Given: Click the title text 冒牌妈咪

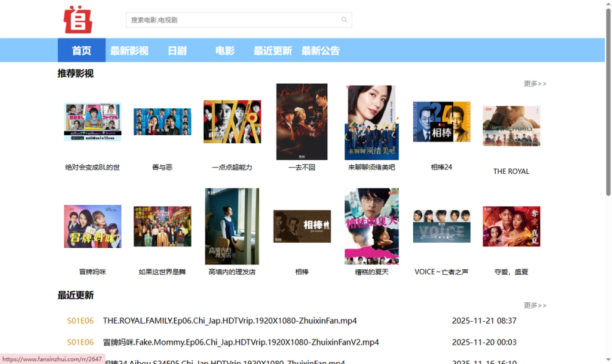Looking at the screenshot, I should 92,272.
